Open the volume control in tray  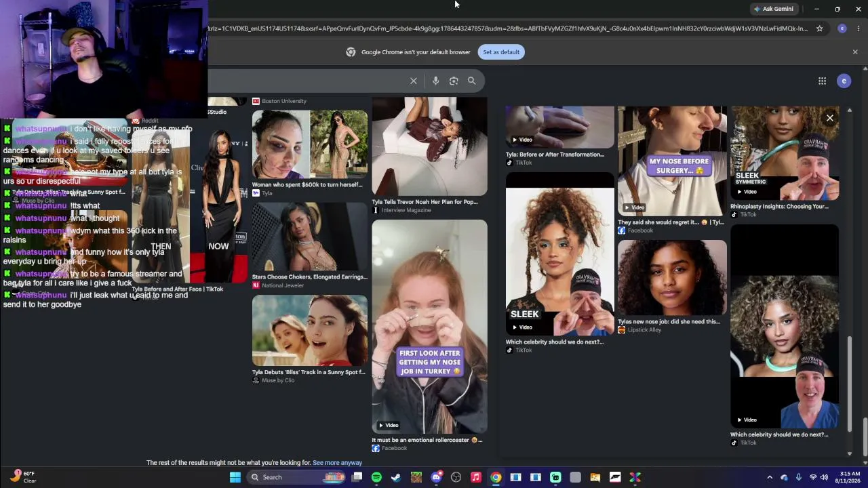pyautogui.click(x=825, y=477)
